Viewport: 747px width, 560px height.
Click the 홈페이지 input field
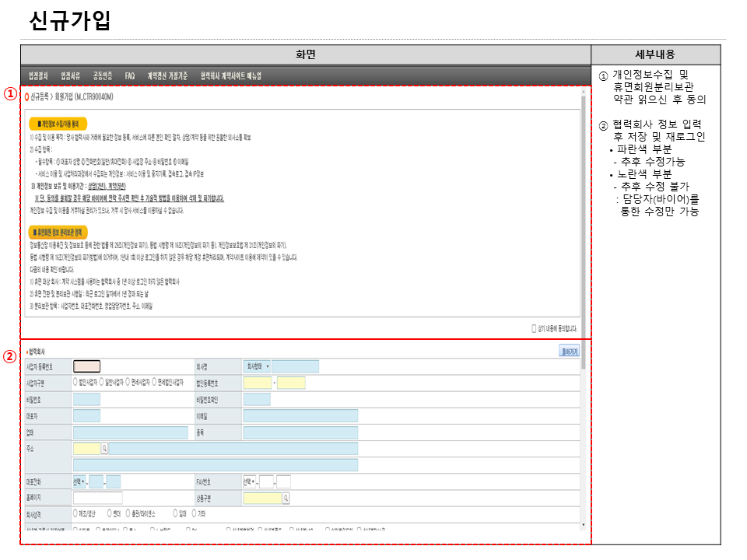point(98,498)
